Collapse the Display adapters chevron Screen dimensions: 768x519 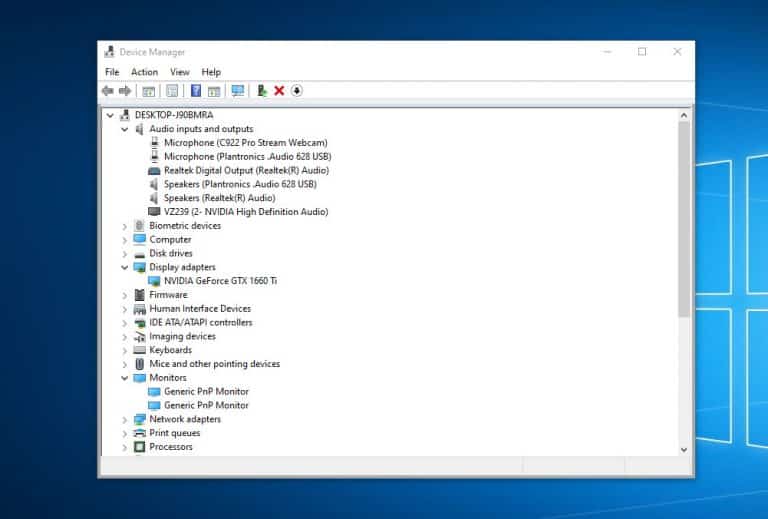[124, 267]
